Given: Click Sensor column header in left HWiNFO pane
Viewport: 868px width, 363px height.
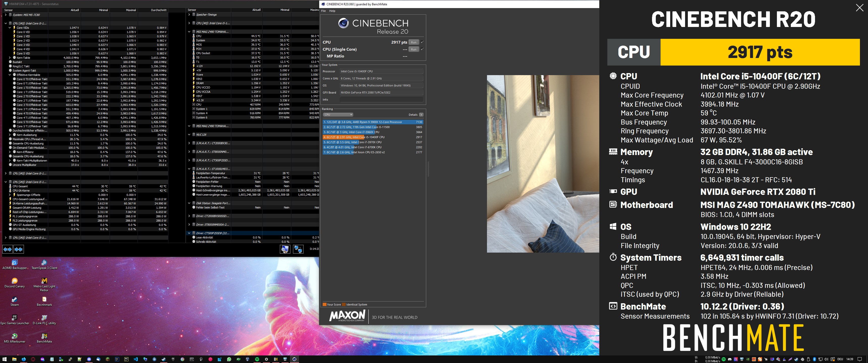Looking at the screenshot, I should (x=25, y=10).
